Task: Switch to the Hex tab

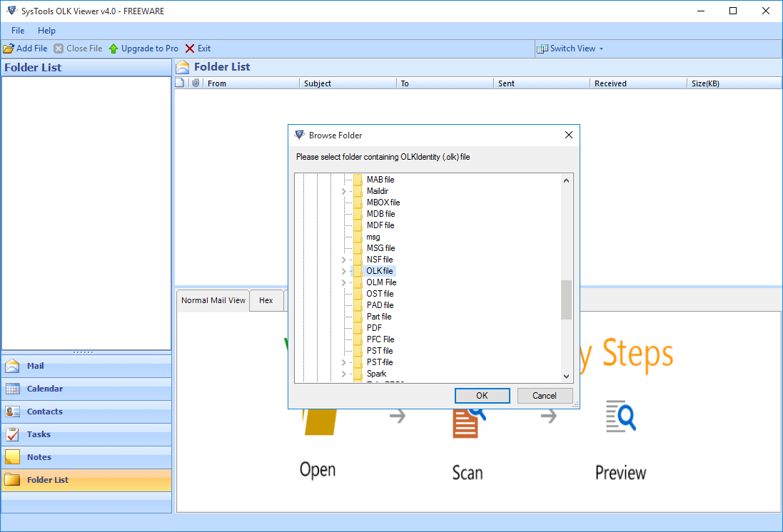Action: (x=266, y=300)
